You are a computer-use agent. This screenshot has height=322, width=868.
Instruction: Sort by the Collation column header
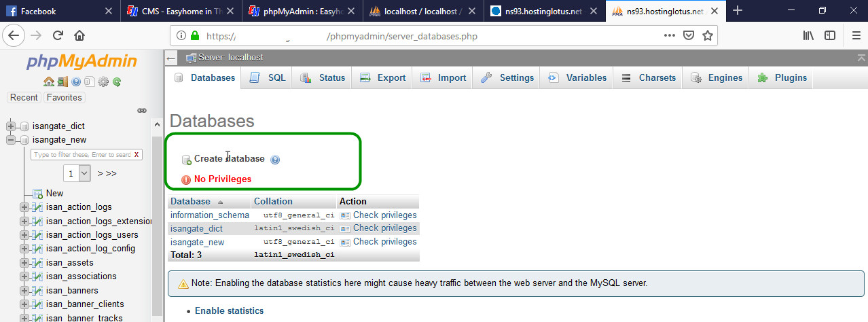coord(273,202)
